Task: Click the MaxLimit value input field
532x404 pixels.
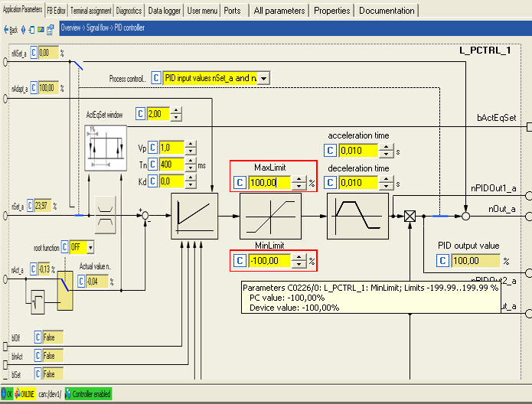Action: [x=269, y=183]
